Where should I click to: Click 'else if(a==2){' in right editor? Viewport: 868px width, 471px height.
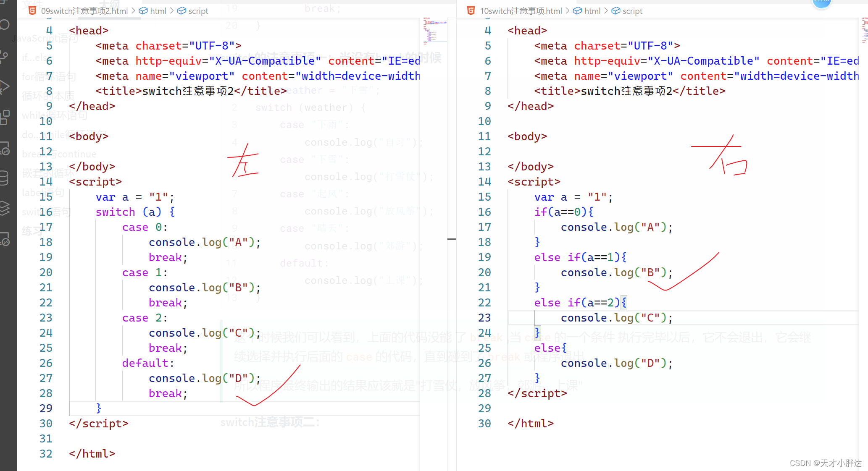pos(580,303)
